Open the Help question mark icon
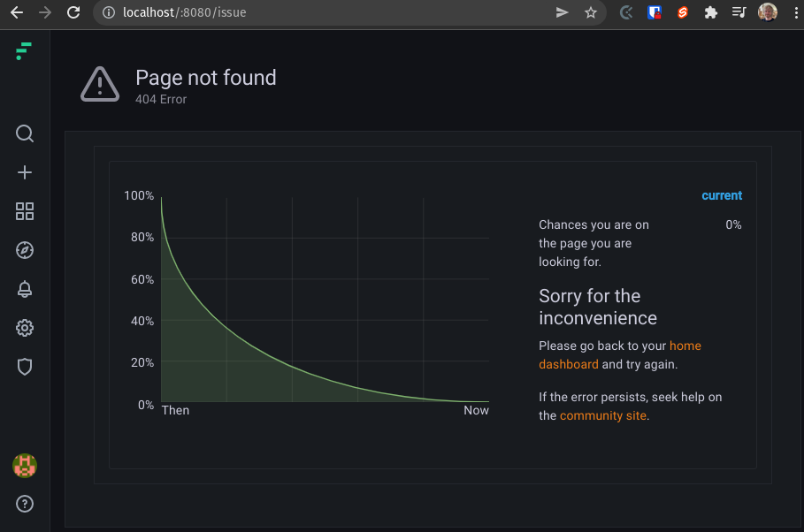This screenshot has height=532, width=804. [x=24, y=504]
